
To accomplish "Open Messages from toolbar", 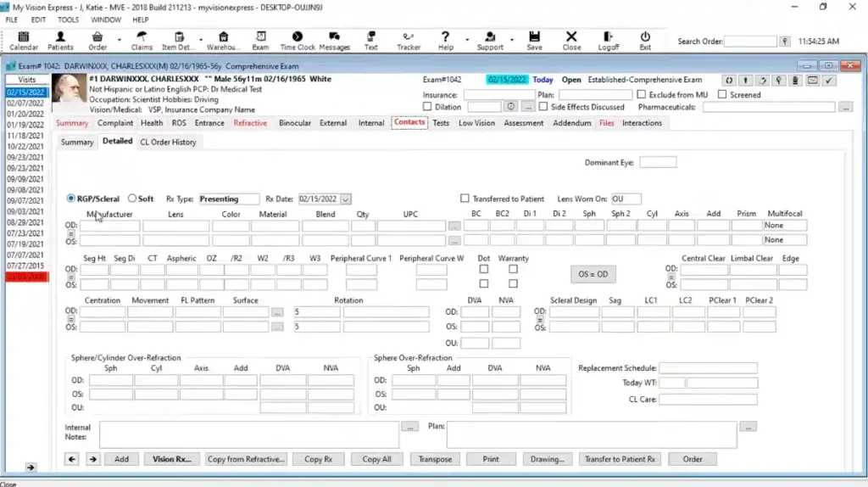I will tap(334, 41).
